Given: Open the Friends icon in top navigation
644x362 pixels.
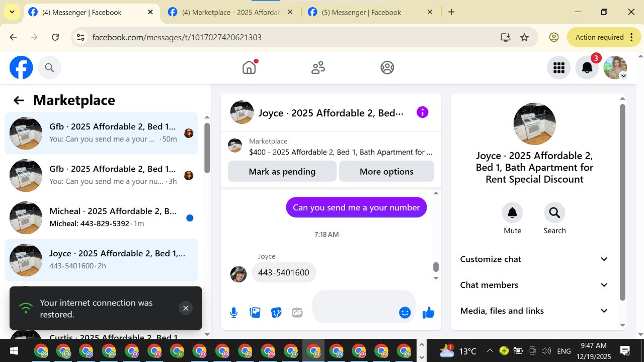Looking at the screenshot, I should pyautogui.click(x=318, y=67).
